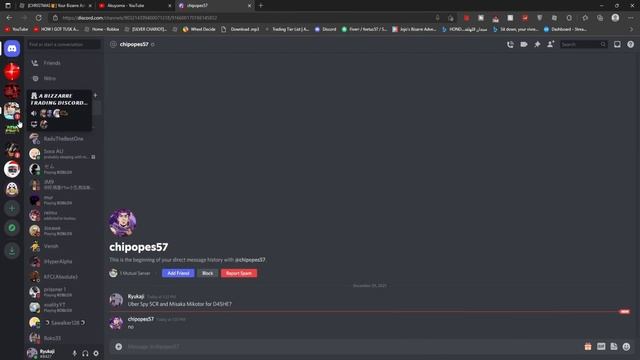
Task: Open DM with HyperAlpha
Action: point(64,262)
